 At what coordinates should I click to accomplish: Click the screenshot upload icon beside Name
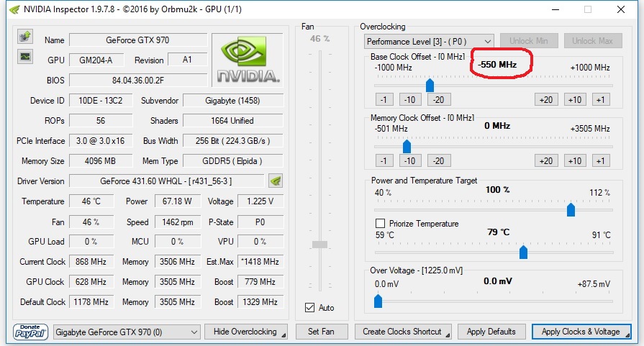pyautogui.click(x=25, y=37)
